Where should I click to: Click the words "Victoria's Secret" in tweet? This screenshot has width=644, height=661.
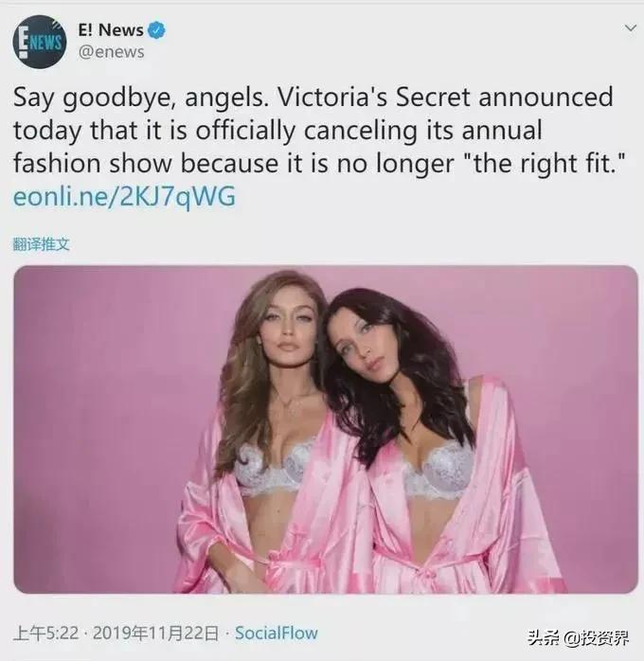click(374, 97)
